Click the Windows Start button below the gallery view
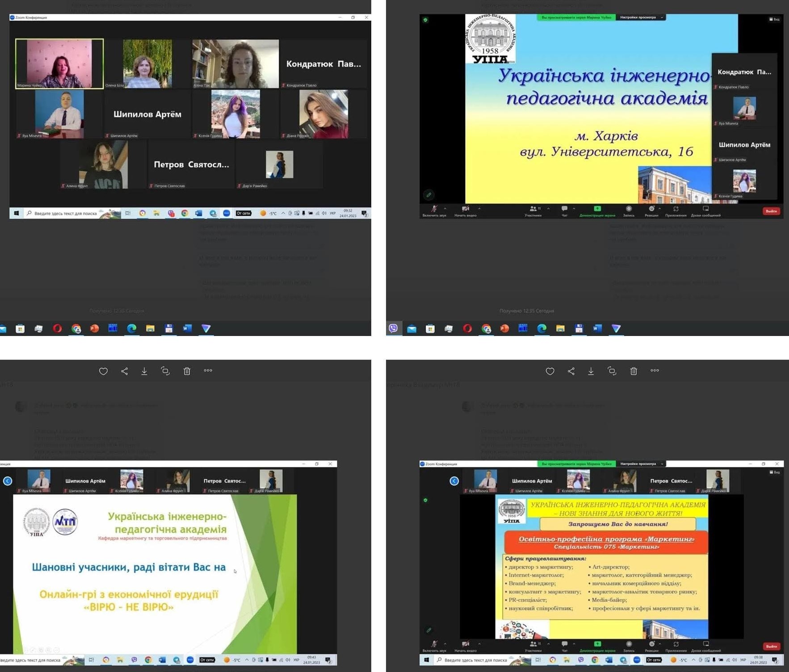 [x=17, y=214]
